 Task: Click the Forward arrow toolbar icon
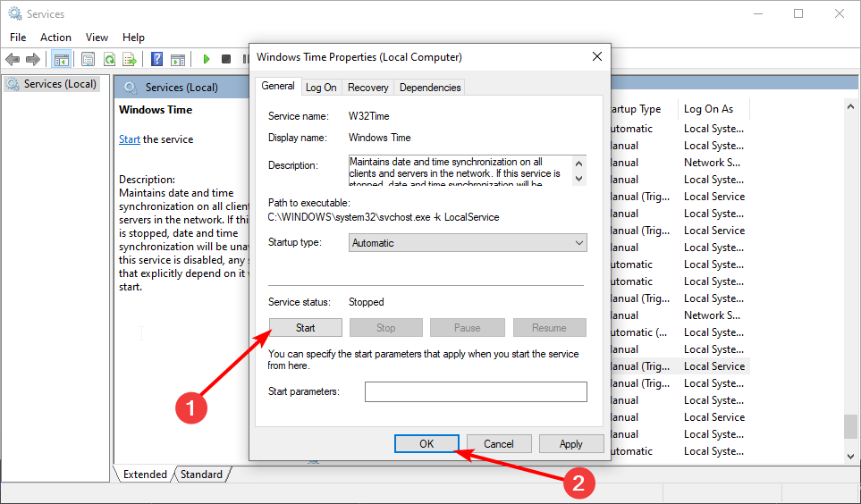33,59
